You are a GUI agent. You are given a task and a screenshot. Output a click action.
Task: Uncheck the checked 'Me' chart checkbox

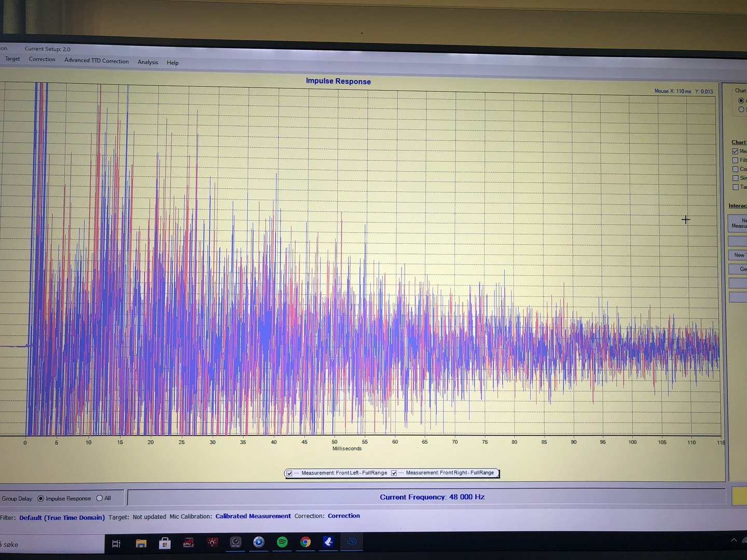point(735,151)
